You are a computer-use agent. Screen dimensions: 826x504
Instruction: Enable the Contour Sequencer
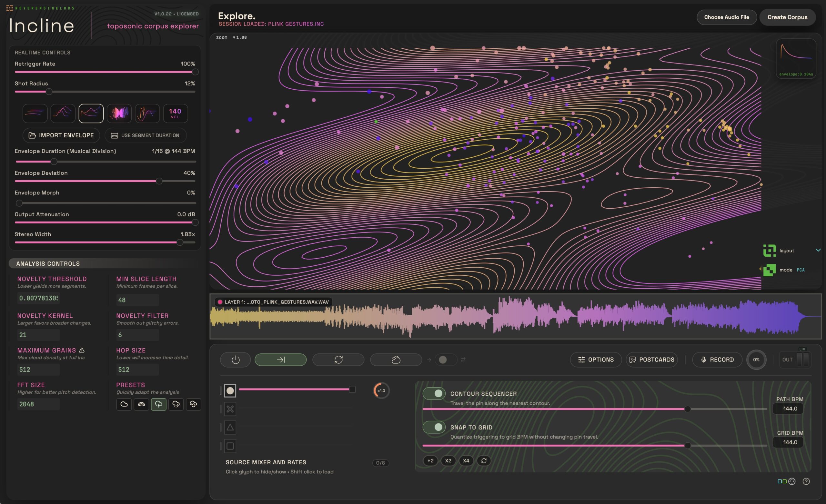click(x=434, y=393)
